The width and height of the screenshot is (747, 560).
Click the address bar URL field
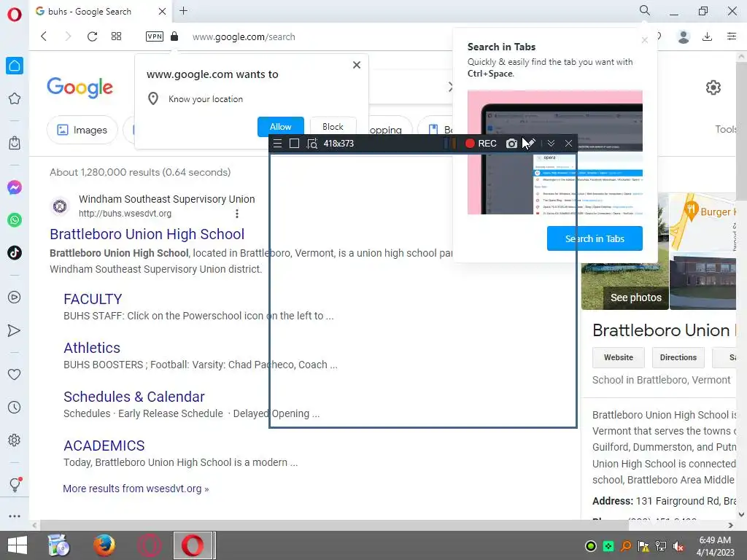[x=244, y=36]
